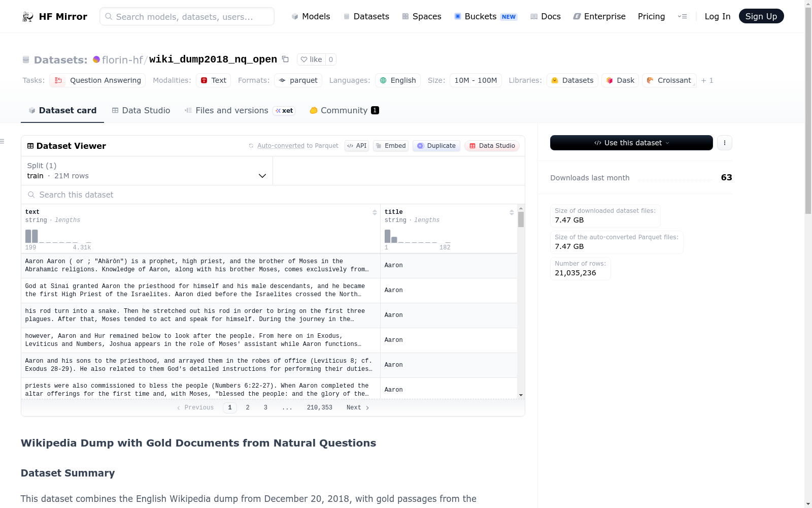The width and height of the screenshot is (812, 508).
Task: Jump to last page 210,353
Action: [319, 407]
